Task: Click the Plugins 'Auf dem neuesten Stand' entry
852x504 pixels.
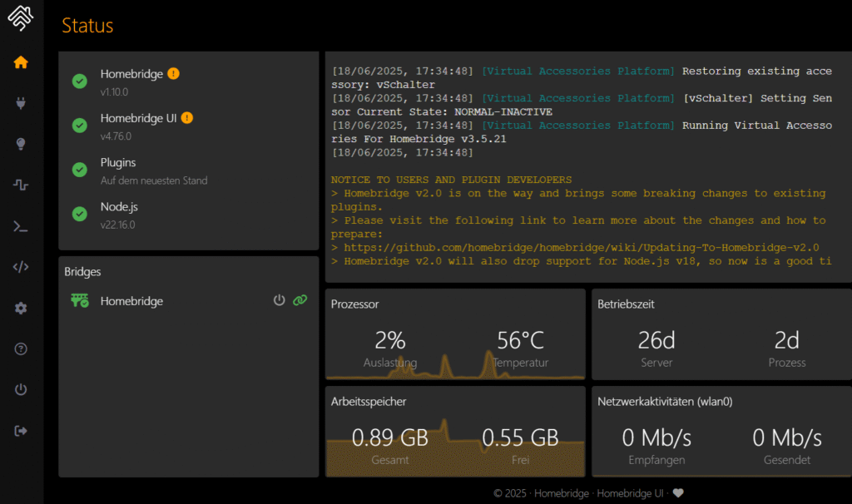Action: tap(154, 180)
